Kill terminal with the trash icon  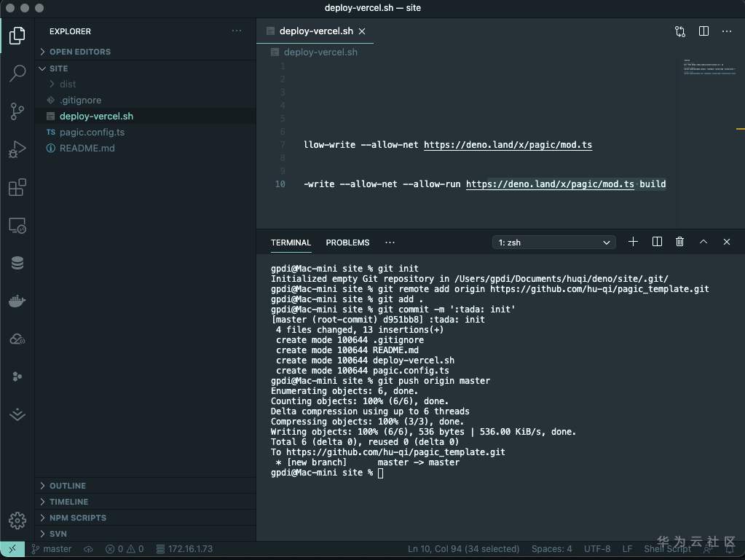680,242
